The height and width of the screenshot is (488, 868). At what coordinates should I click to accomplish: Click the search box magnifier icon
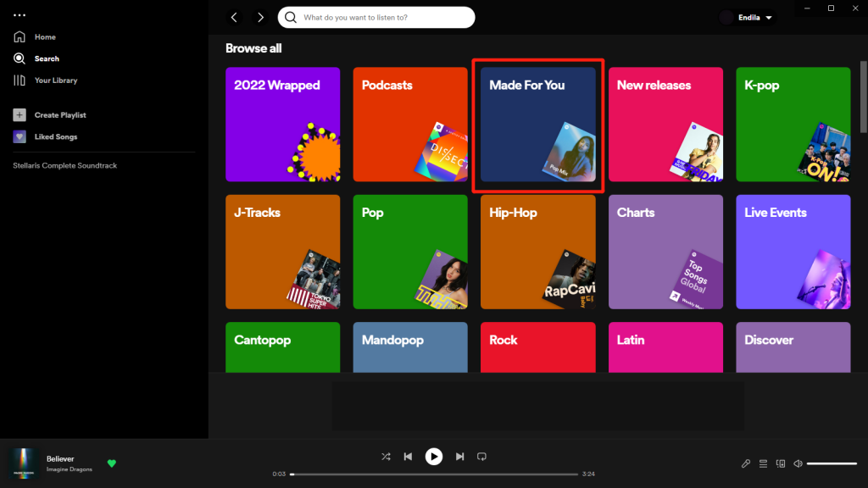tap(291, 18)
